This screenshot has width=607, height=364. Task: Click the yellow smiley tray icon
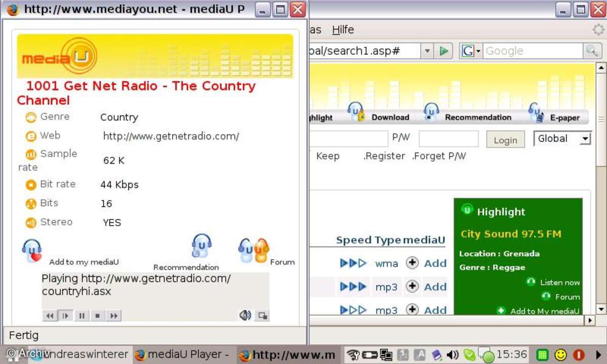[x=560, y=355]
